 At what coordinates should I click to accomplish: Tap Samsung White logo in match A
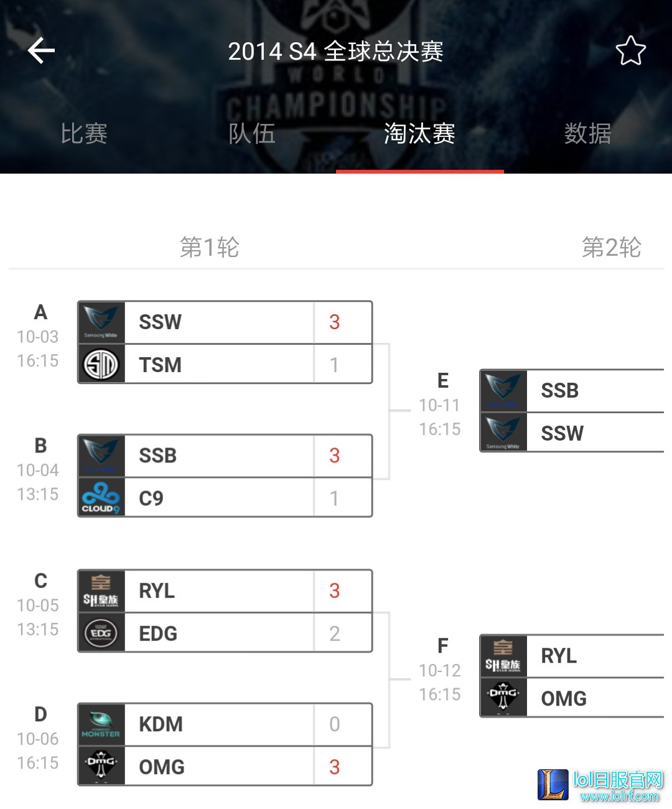tap(101, 322)
